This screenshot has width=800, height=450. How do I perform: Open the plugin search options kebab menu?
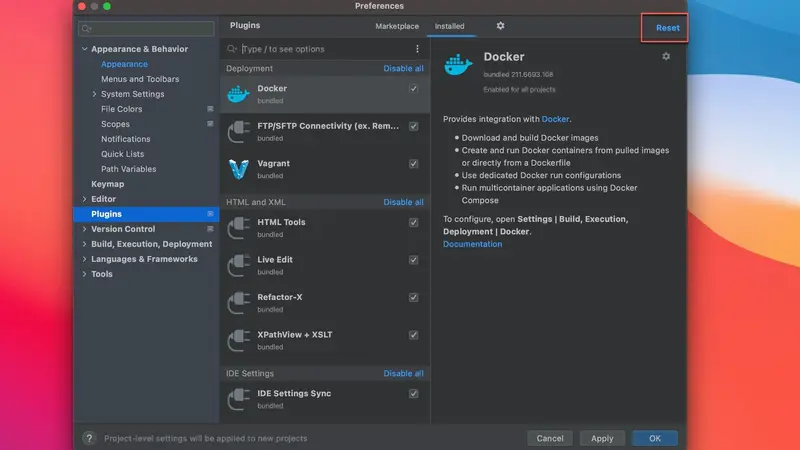tap(417, 49)
